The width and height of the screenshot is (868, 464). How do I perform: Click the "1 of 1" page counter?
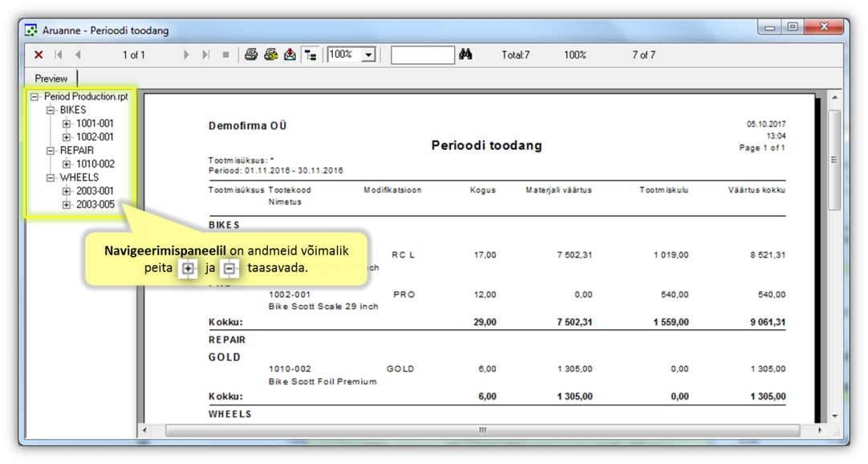tap(133, 55)
